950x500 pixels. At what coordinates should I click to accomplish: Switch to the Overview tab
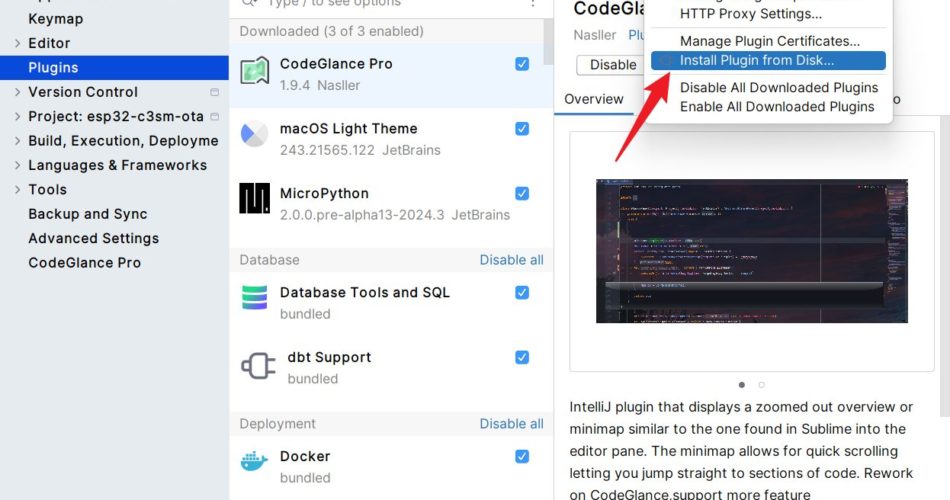(593, 99)
